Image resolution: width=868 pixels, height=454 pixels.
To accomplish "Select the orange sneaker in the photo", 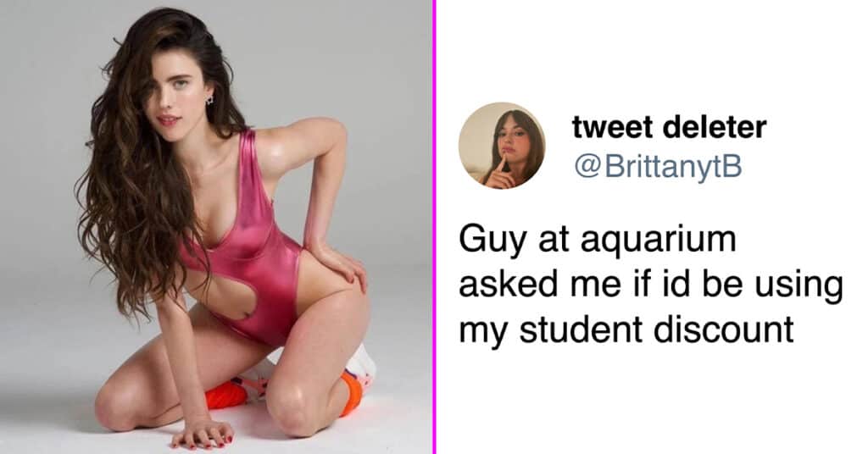I will click(226, 395).
